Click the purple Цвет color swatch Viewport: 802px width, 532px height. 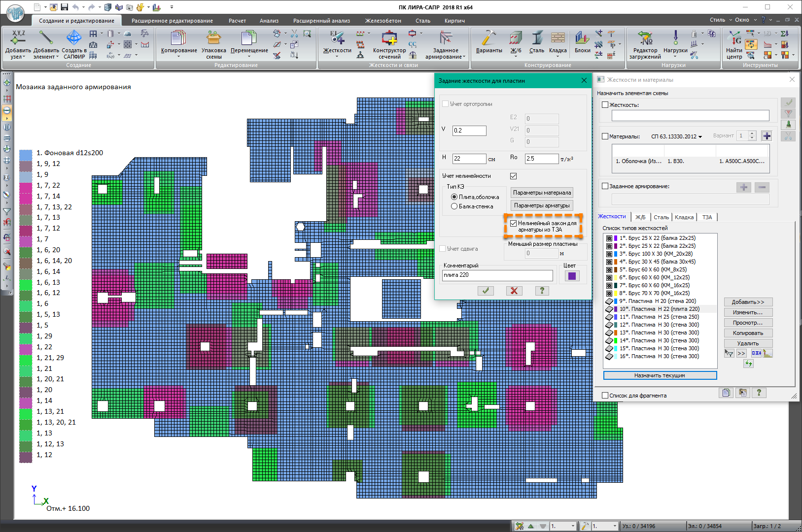point(572,276)
